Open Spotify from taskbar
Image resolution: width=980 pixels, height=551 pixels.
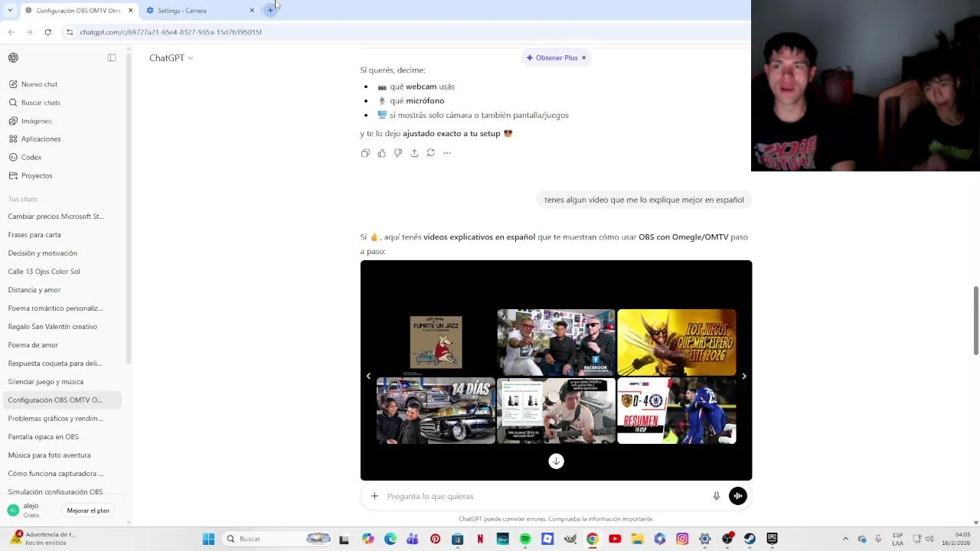click(525, 539)
